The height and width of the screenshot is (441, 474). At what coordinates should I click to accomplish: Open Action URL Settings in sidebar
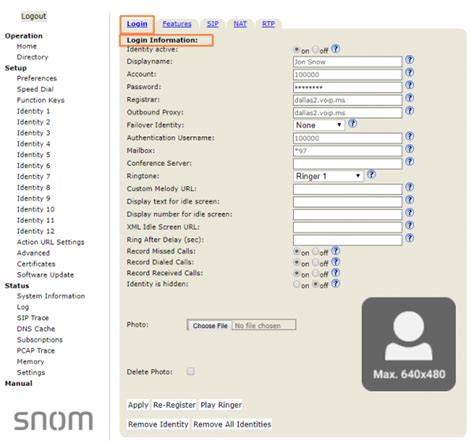click(x=51, y=242)
